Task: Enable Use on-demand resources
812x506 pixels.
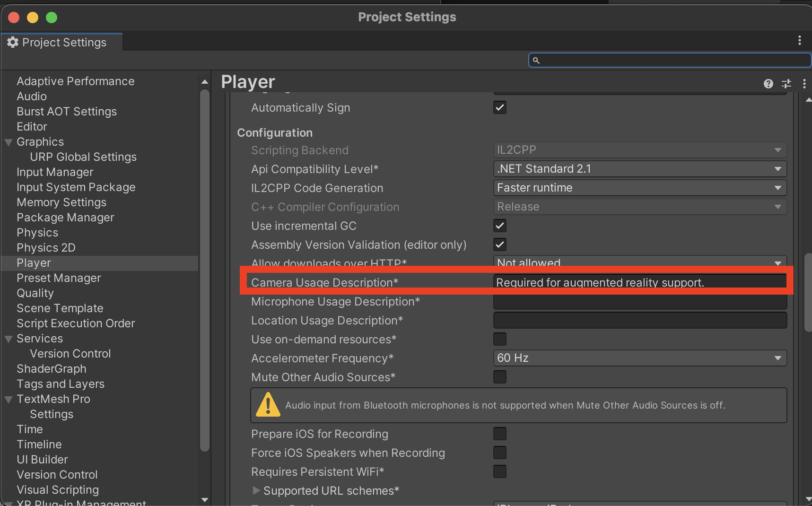Action: tap(500, 339)
